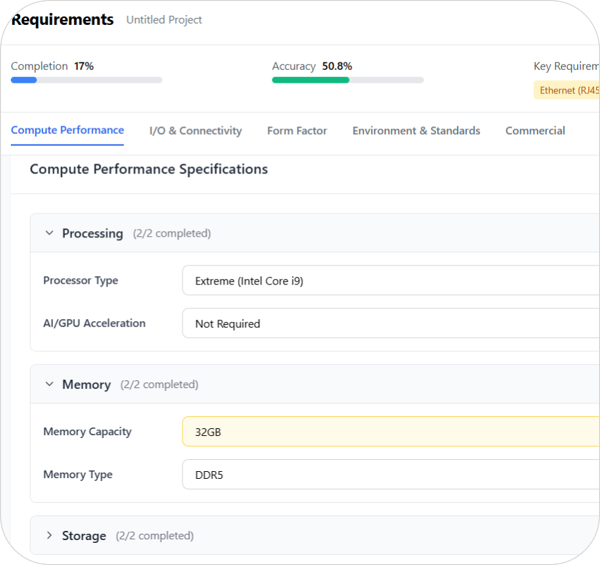Select the Compute Performance tab
The width and height of the screenshot is (600, 565).
(67, 130)
